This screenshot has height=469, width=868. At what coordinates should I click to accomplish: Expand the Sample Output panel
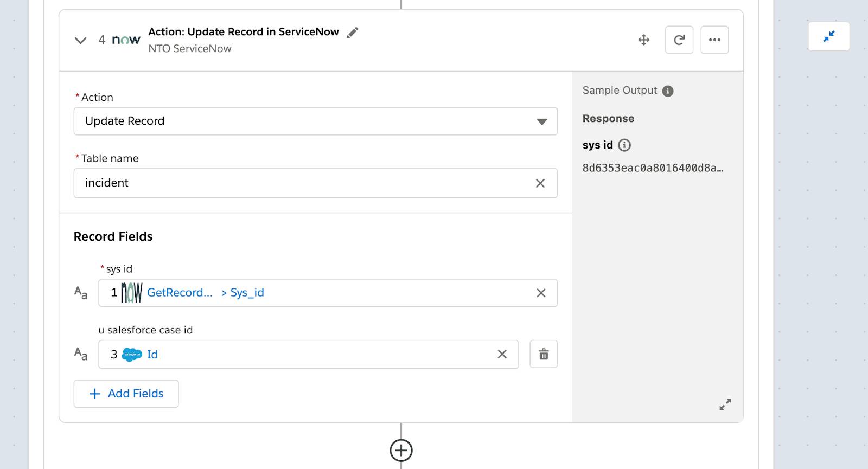(725, 404)
